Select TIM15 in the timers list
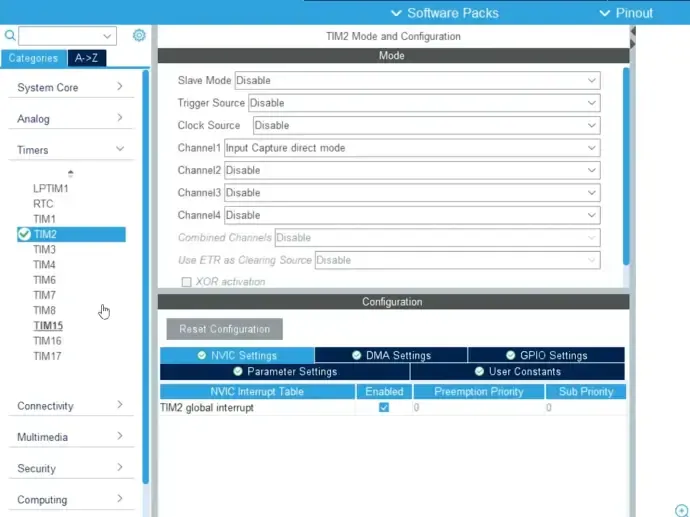 tap(48, 326)
